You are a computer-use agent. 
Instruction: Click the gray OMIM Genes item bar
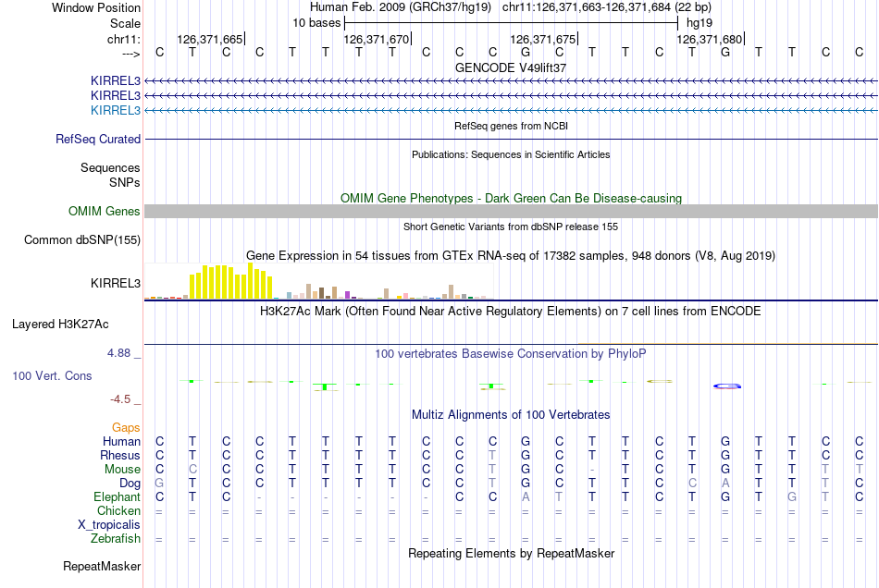click(x=511, y=211)
